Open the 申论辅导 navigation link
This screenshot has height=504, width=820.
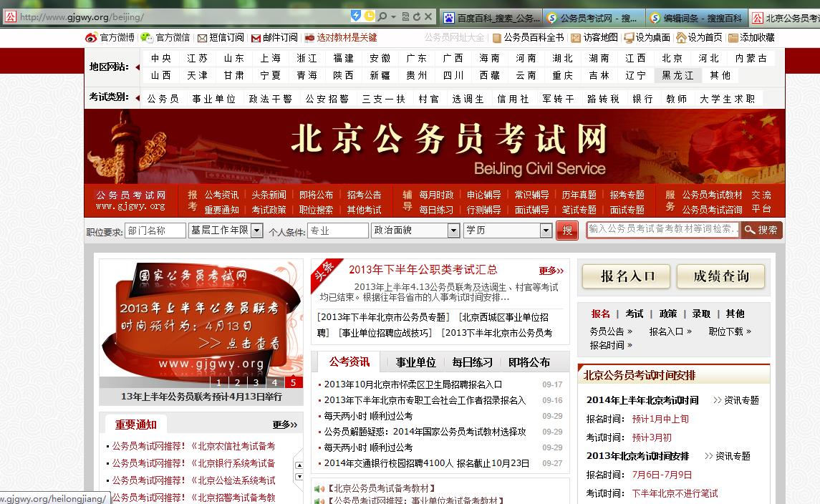click(483, 195)
